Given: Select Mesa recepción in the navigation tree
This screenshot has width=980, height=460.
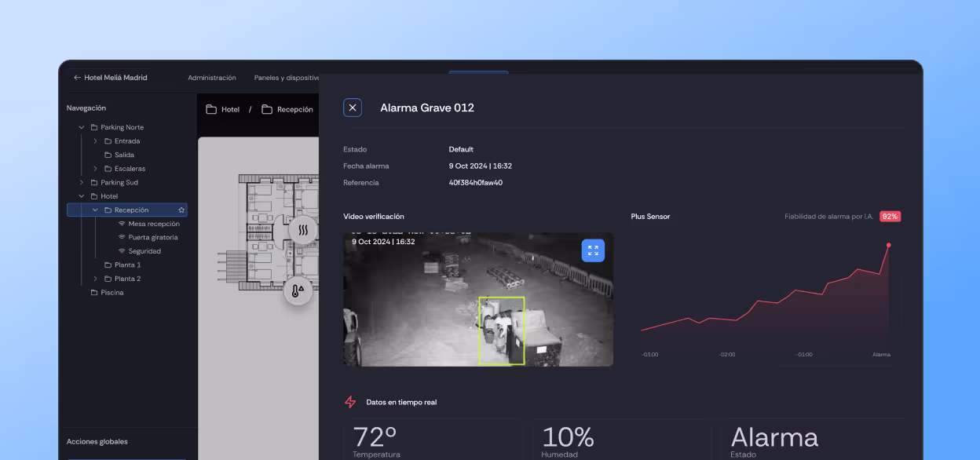Looking at the screenshot, I should pos(154,224).
